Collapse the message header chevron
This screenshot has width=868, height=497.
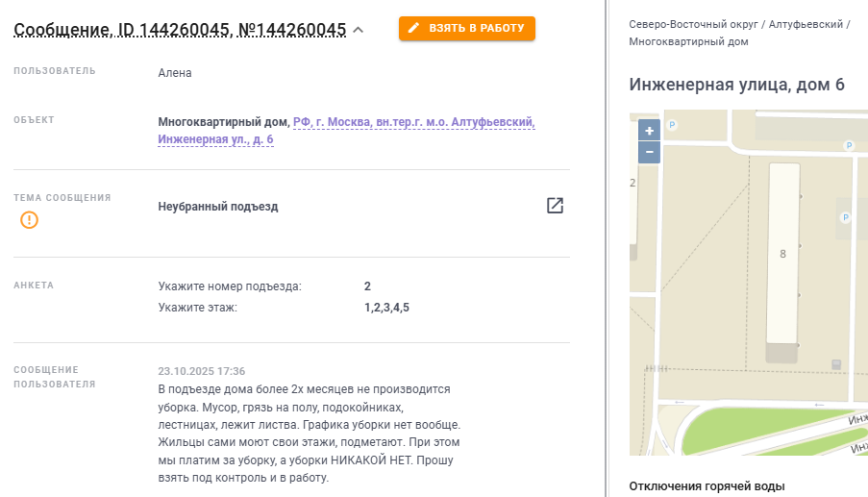(x=359, y=30)
